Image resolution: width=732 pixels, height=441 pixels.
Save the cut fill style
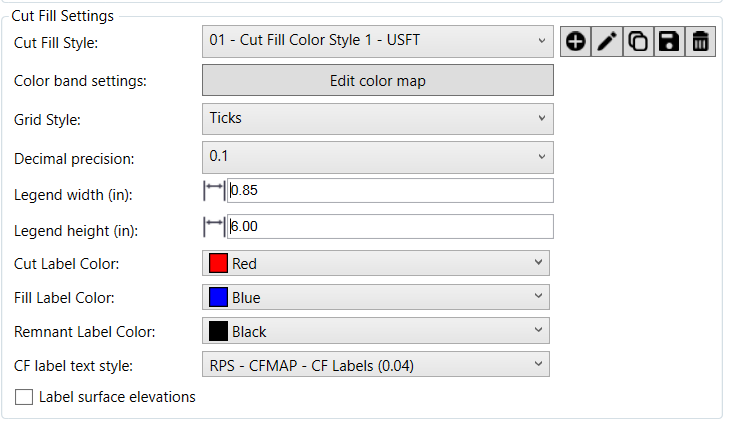click(669, 42)
